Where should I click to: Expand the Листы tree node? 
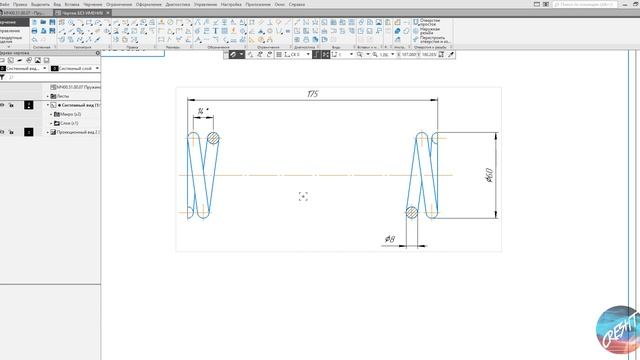tap(48, 96)
